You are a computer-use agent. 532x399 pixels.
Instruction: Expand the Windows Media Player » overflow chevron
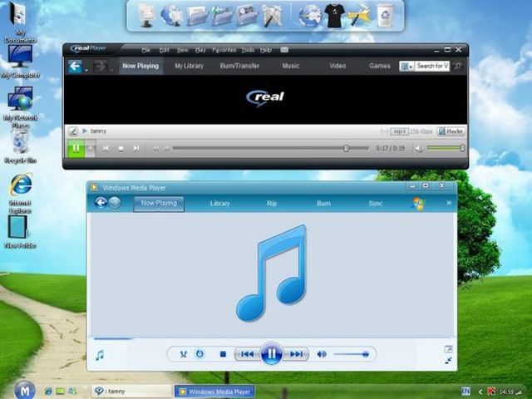point(449,203)
